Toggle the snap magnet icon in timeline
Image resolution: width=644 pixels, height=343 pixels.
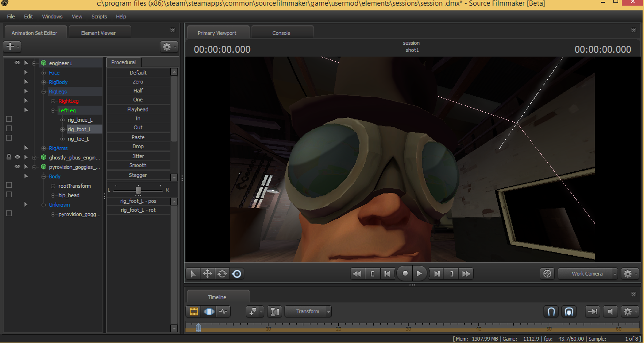coord(551,311)
